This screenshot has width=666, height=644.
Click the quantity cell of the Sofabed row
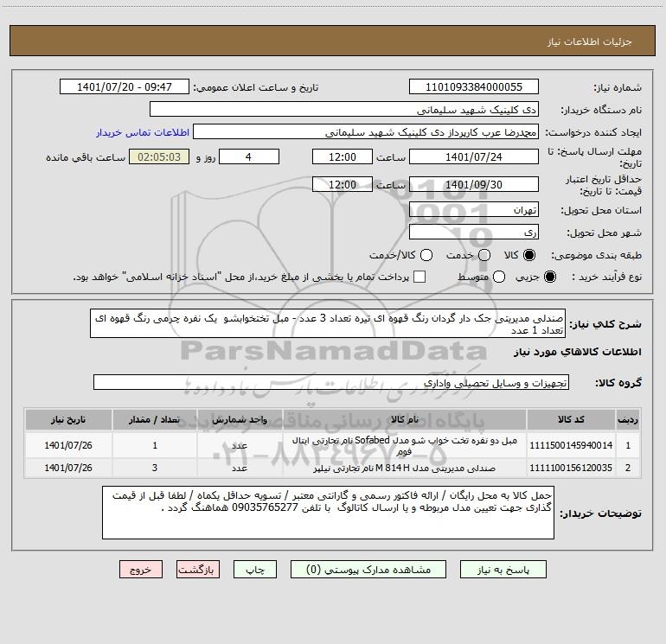[x=155, y=445]
